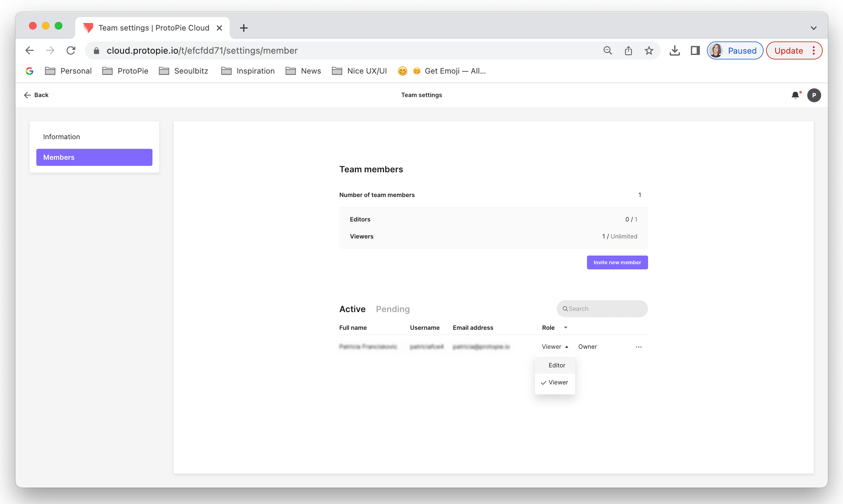Image resolution: width=843 pixels, height=504 pixels.
Task: Select the checked Viewer option
Action: click(x=558, y=382)
